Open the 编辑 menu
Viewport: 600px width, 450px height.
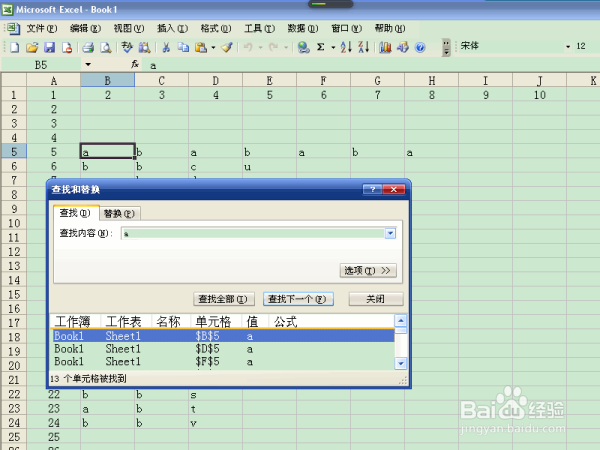(x=85, y=28)
